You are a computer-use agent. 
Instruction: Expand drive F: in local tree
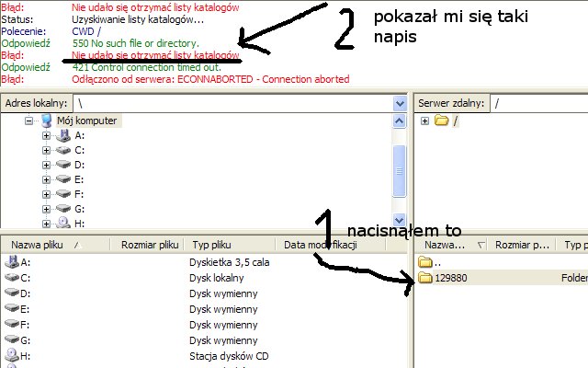click(x=46, y=194)
